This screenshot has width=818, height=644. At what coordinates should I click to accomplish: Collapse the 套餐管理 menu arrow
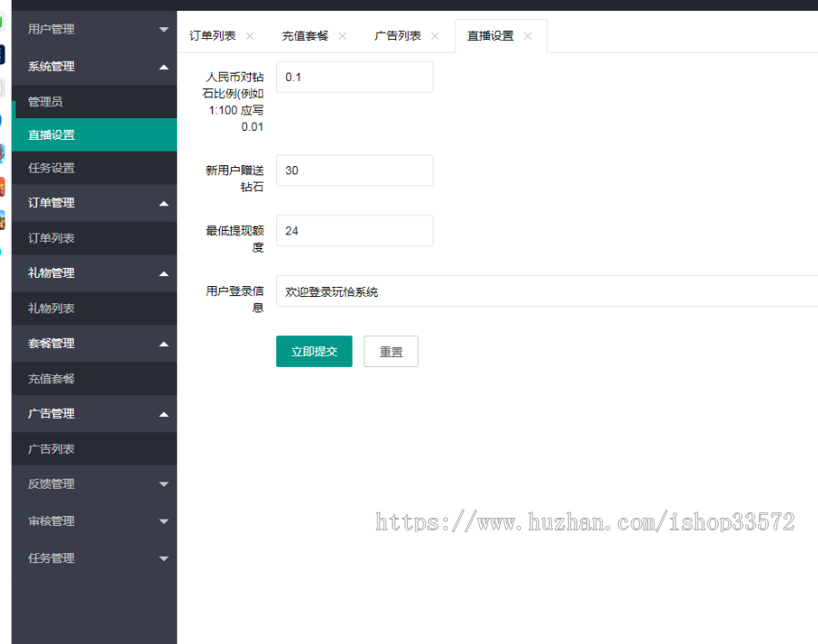pos(164,344)
